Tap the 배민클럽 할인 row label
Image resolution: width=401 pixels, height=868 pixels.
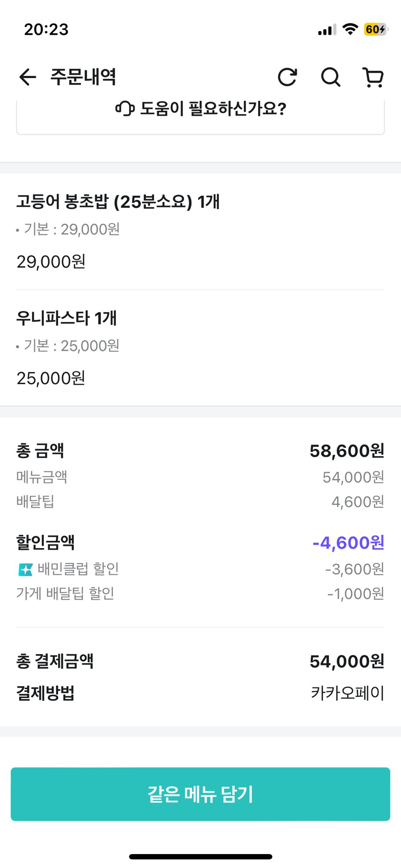click(x=78, y=569)
